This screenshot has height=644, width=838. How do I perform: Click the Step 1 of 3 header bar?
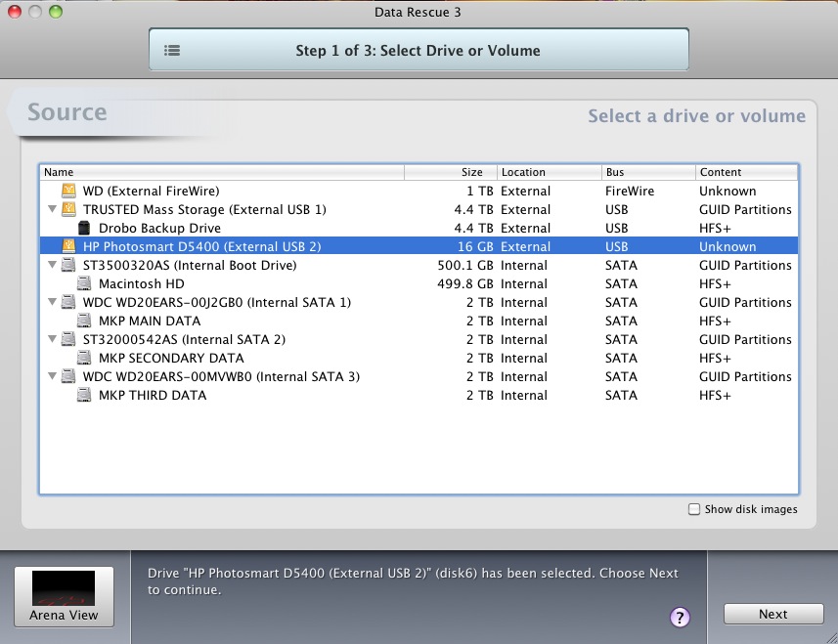coord(418,51)
